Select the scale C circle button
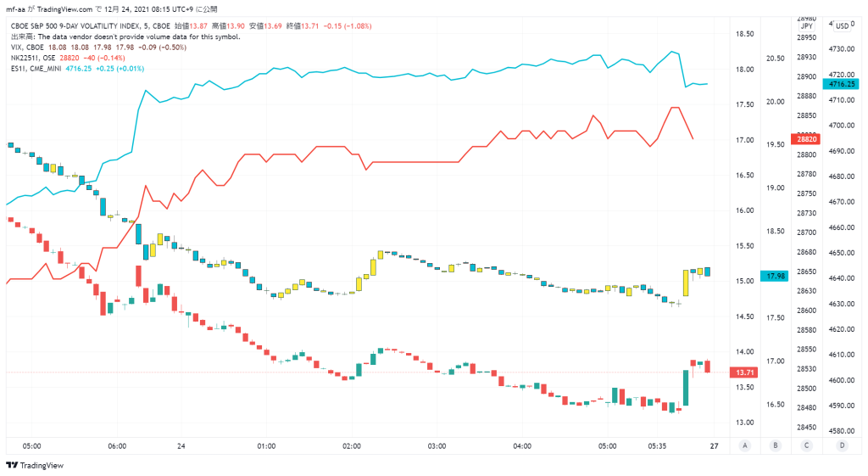 (807, 445)
